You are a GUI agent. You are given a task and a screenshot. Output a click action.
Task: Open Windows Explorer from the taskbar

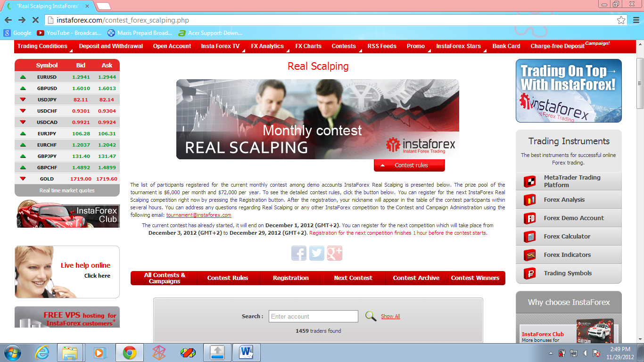pos(70,353)
